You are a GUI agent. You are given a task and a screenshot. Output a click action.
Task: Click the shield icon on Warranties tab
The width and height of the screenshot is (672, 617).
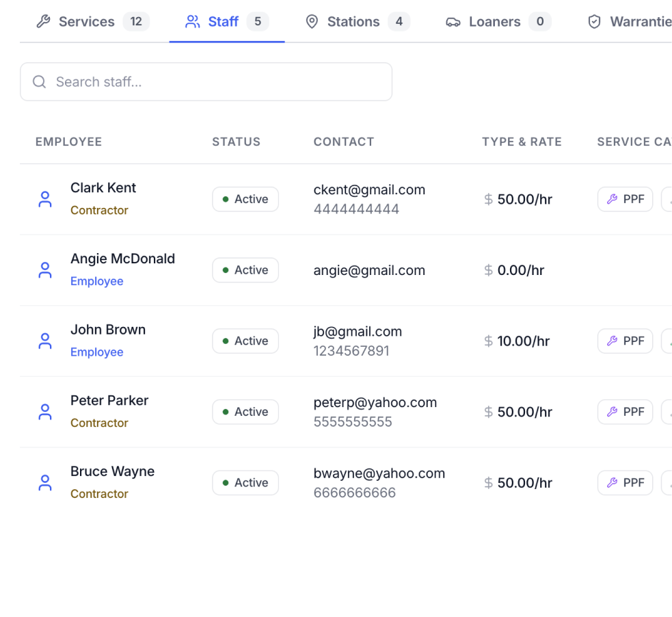point(595,21)
